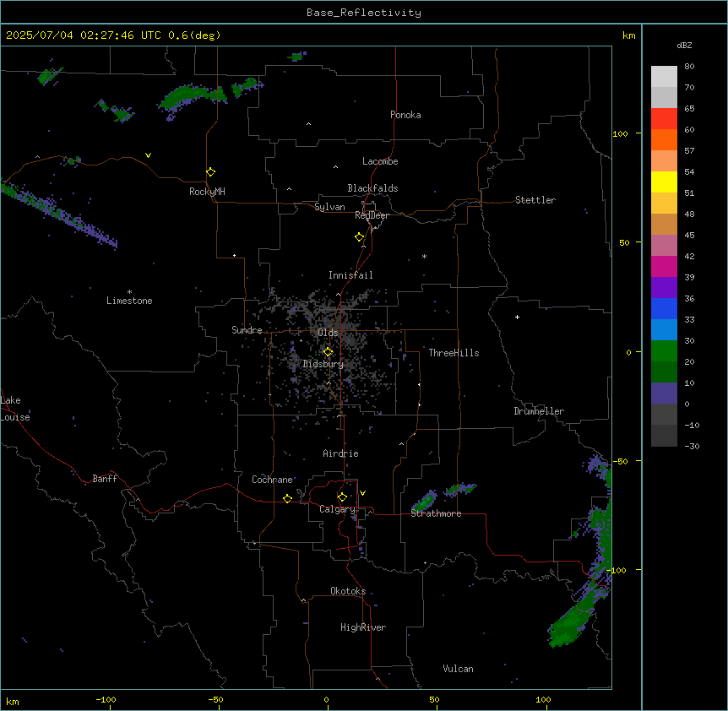Click the Sundre town label
Viewport: 728px width, 711px height.
247,330
